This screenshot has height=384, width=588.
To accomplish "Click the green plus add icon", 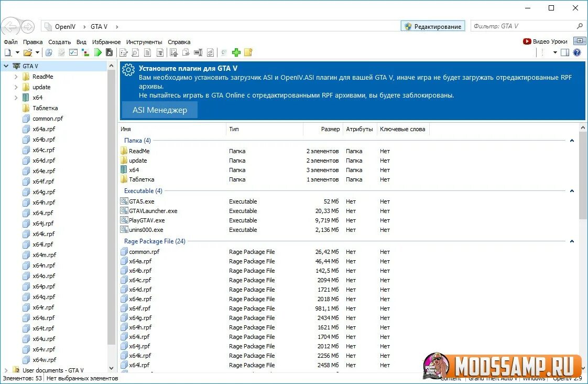I will tap(236, 52).
